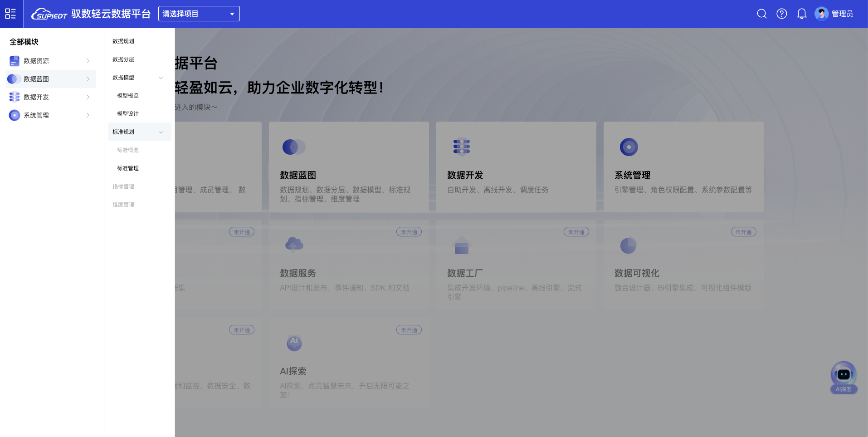Image resolution: width=868 pixels, height=437 pixels.
Task: Select 数据资源 in module list
Action: click(51, 61)
